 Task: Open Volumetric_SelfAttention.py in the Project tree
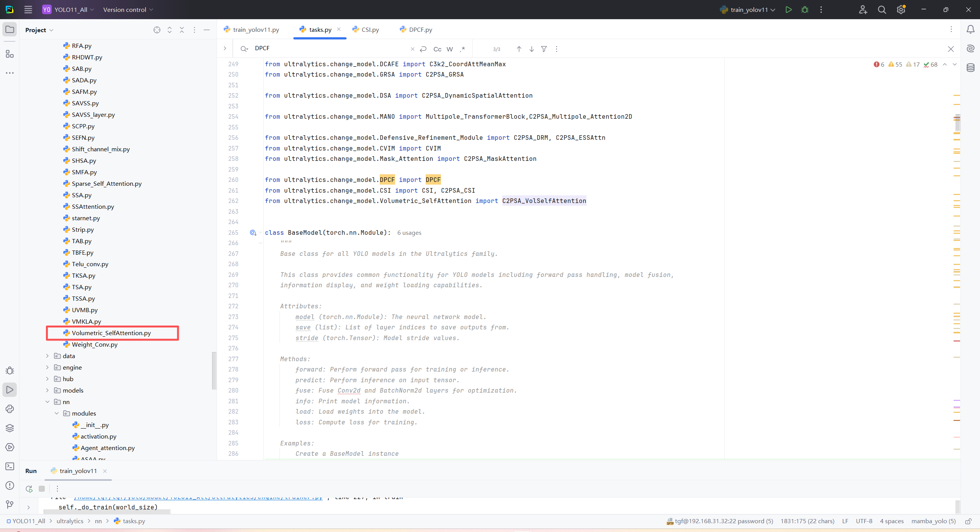coord(111,333)
